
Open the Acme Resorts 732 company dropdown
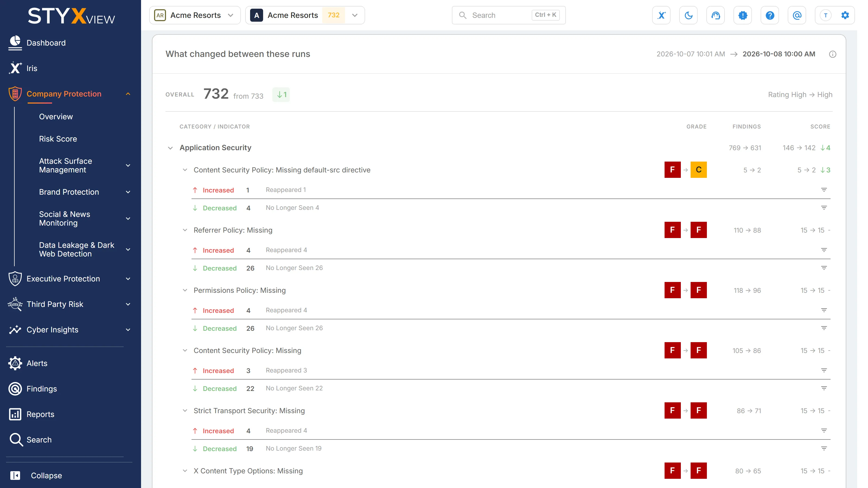point(305,15)
